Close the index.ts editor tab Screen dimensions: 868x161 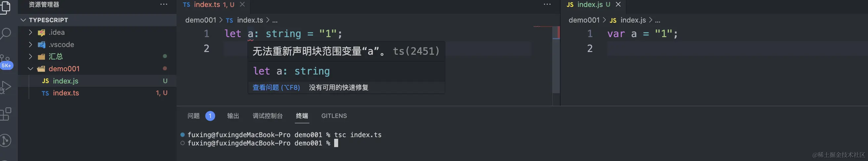pyautogui.click(x=242, y=4)
